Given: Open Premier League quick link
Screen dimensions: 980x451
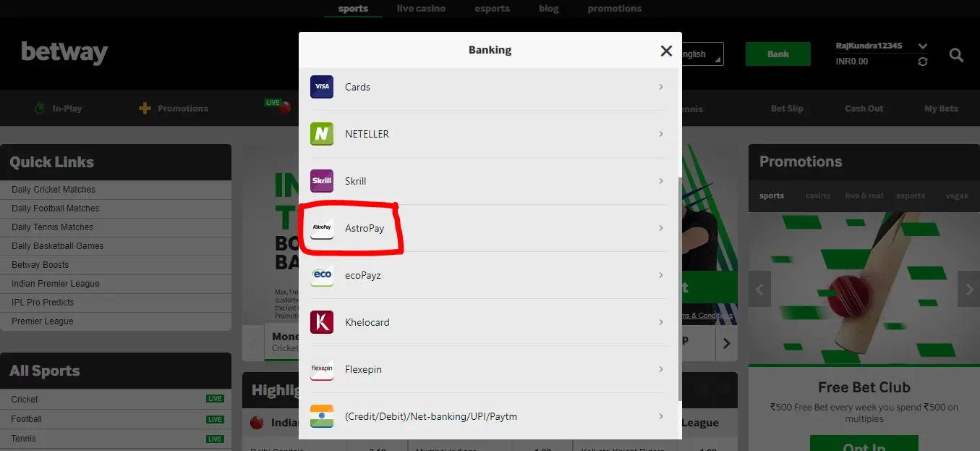Looking at the screenshot, I should (116, 321).
